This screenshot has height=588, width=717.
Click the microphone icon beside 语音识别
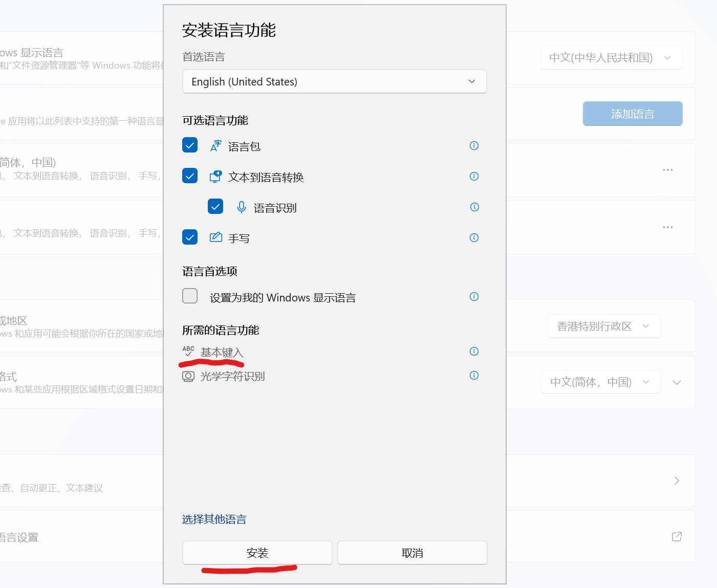click(241, 207)
